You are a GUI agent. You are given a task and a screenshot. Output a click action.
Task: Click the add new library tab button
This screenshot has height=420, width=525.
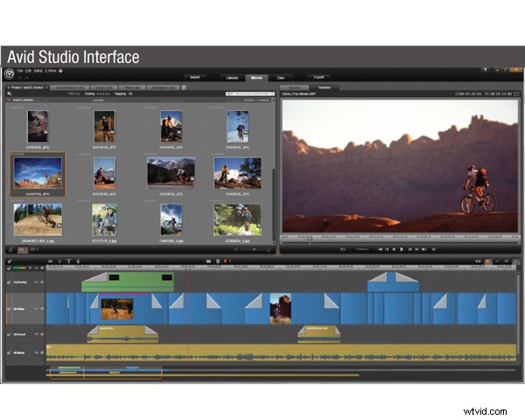pos(184,87)
